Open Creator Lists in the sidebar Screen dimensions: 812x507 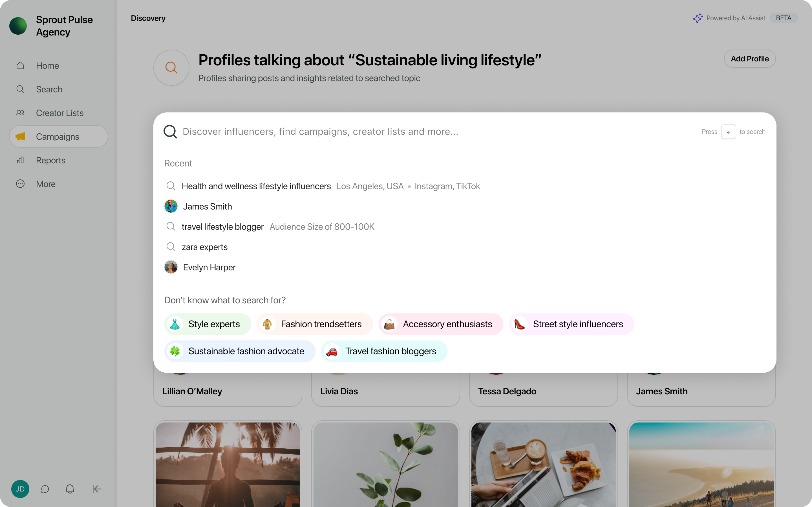coord(59,113)
